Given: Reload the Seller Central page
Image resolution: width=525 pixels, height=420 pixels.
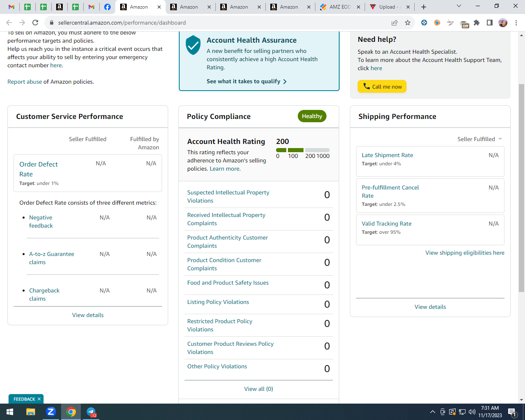Looking at the screenshot, I should point(35,23).
